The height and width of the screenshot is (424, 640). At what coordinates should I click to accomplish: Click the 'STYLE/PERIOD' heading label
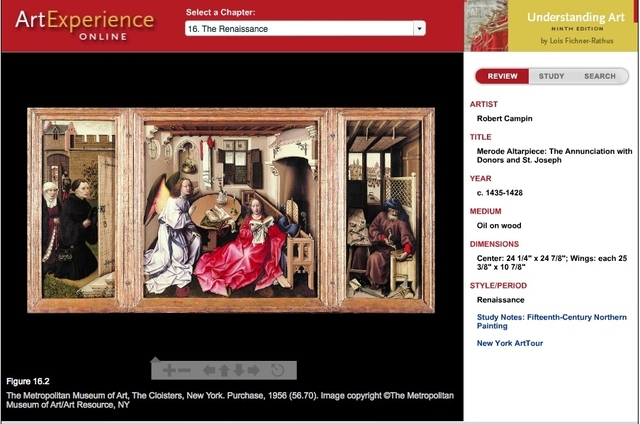tap(498, 285)
